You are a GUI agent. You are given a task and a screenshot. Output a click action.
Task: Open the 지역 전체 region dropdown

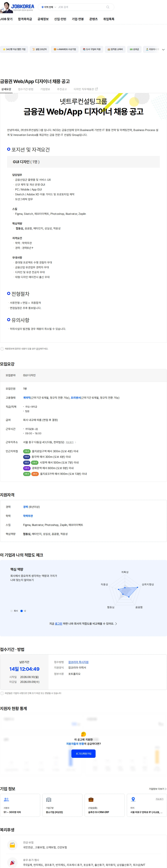49,7
